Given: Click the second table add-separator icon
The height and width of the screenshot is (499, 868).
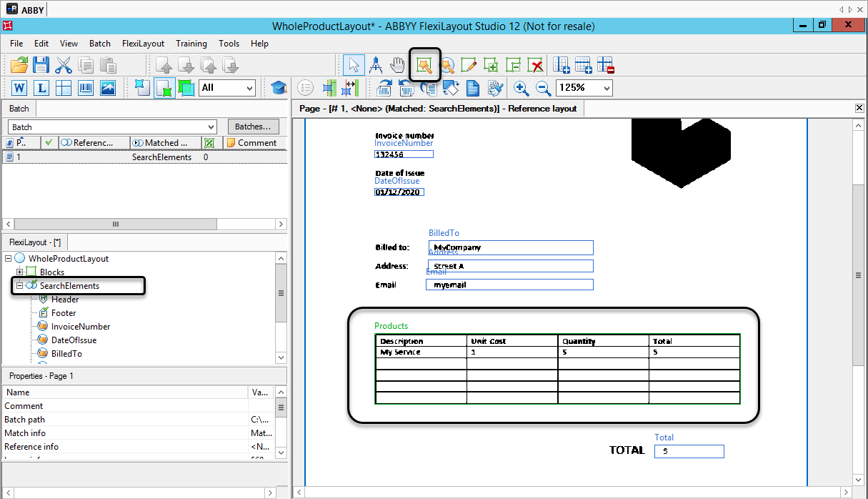Looking at the screenshot, I should pyautogui.click(x=584, y=65).
